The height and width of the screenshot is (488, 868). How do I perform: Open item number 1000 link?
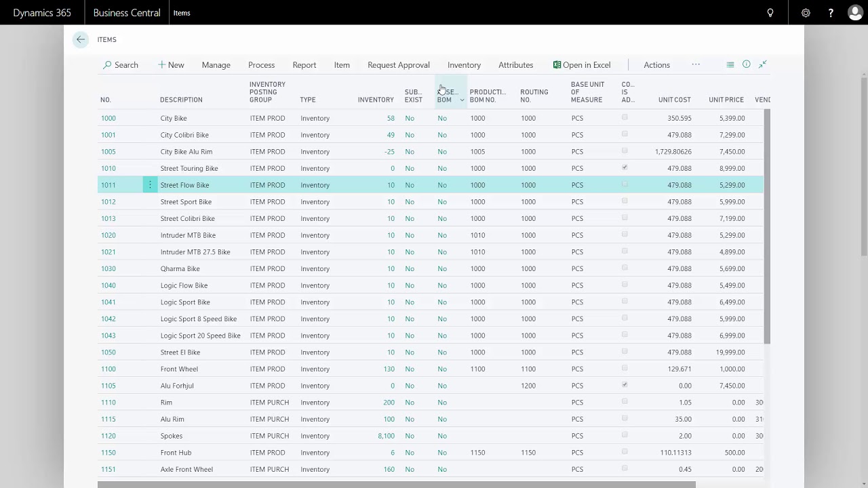[x=108, y=118]
